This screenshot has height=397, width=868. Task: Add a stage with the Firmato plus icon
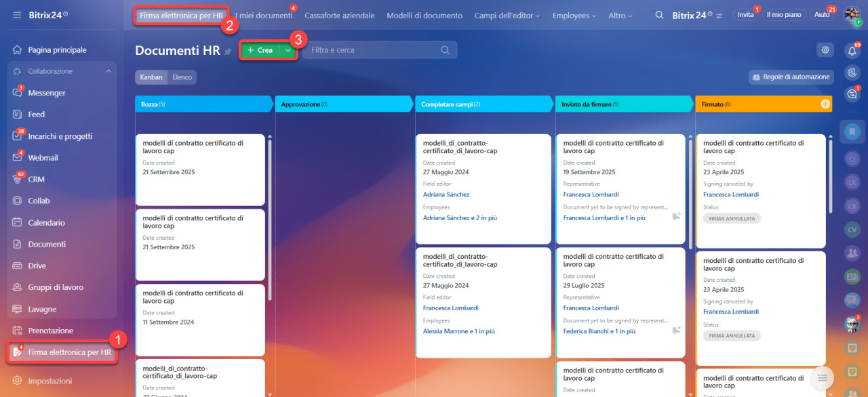825,104
